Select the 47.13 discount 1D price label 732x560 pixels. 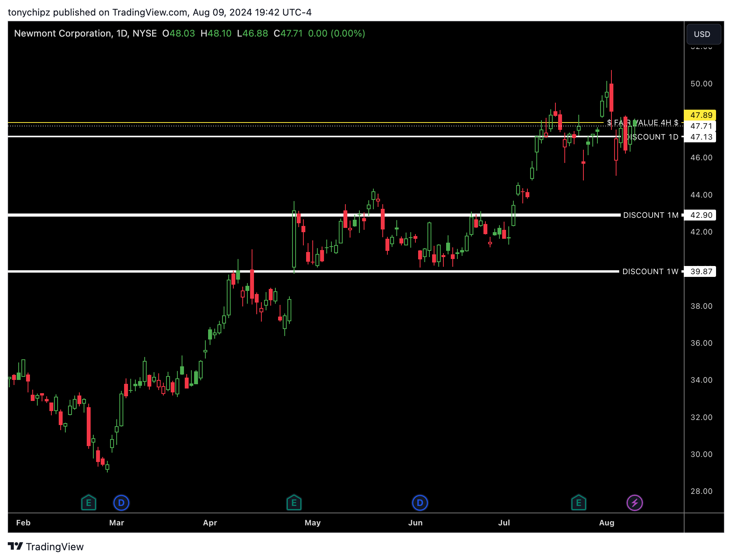700,137
